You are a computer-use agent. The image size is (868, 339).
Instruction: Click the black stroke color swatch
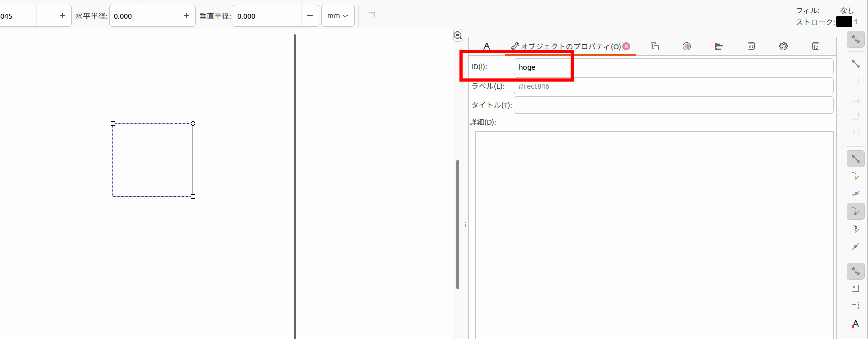coord(844,22)
